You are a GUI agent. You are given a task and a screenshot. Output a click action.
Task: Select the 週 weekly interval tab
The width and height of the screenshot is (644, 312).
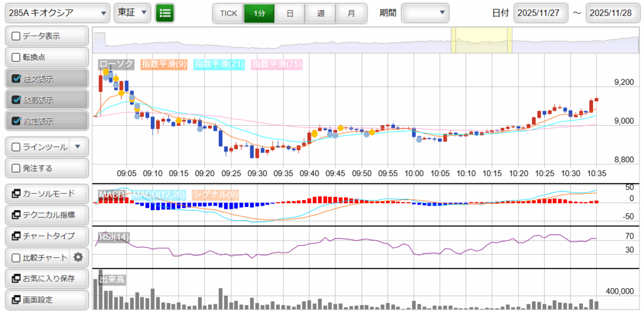coord(321,13)
